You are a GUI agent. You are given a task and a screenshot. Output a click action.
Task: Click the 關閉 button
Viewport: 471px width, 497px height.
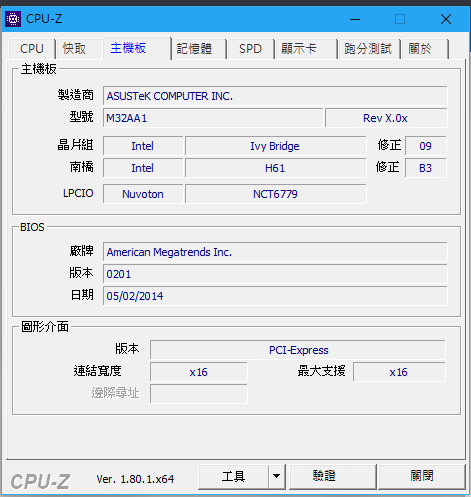[422, 476]
